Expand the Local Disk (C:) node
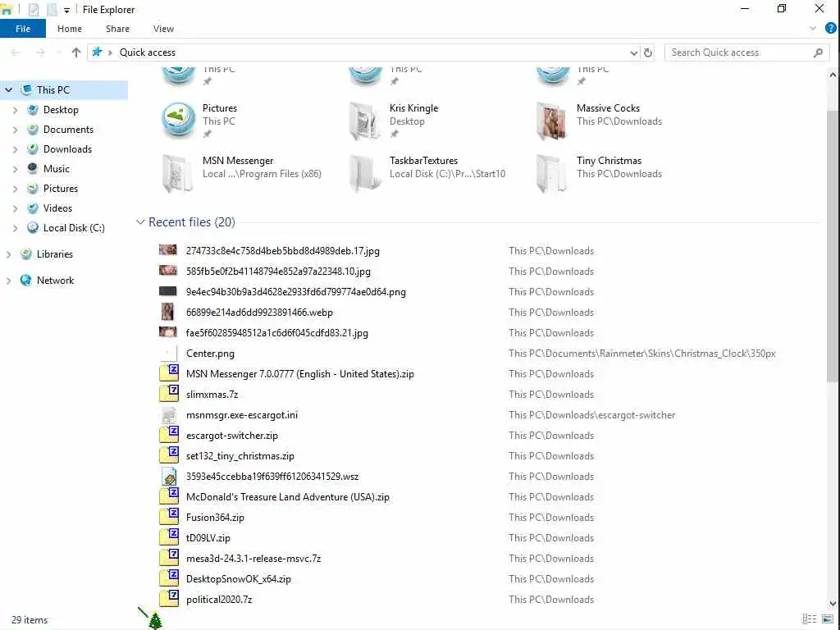Viewport: 840px width, 630px height. pos(15,228)
